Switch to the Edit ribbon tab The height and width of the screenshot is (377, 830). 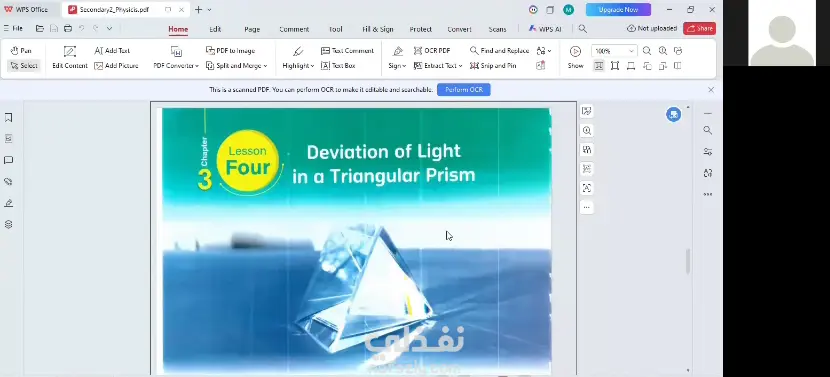click(215, 29)
